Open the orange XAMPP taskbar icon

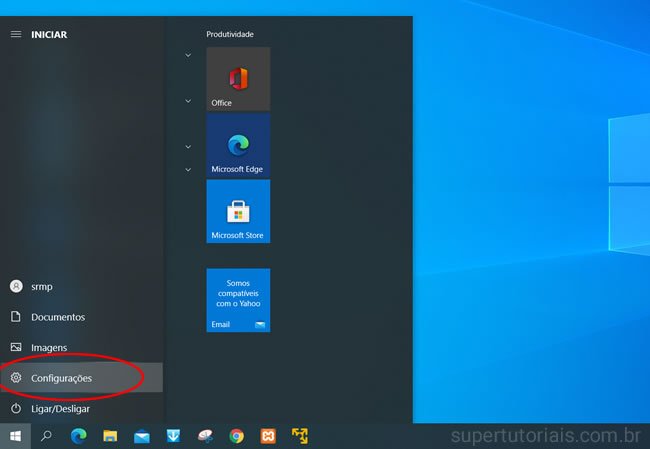tap(268, 436)
